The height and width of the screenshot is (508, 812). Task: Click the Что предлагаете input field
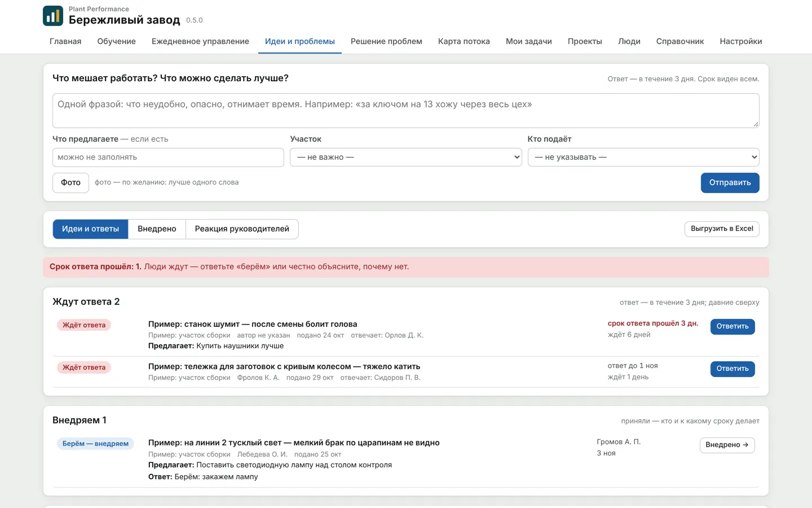tap(168, 157)
